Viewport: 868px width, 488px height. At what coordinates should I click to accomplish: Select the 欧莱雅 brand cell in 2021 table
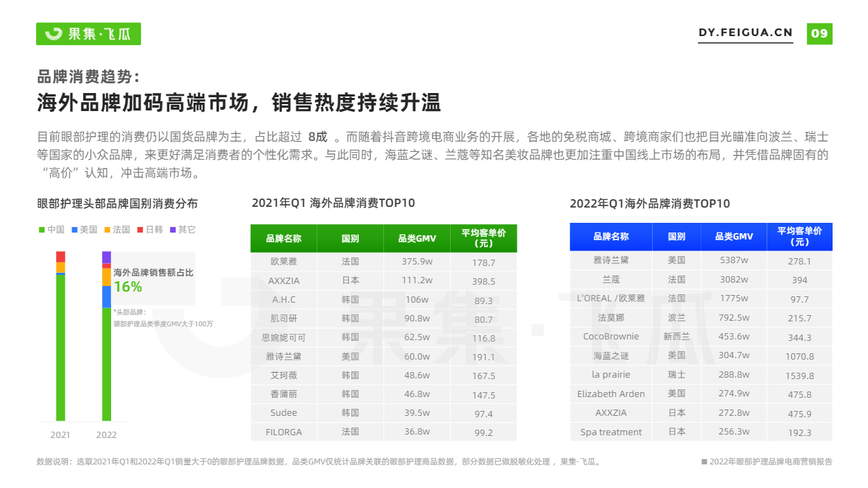click(283, 262)
